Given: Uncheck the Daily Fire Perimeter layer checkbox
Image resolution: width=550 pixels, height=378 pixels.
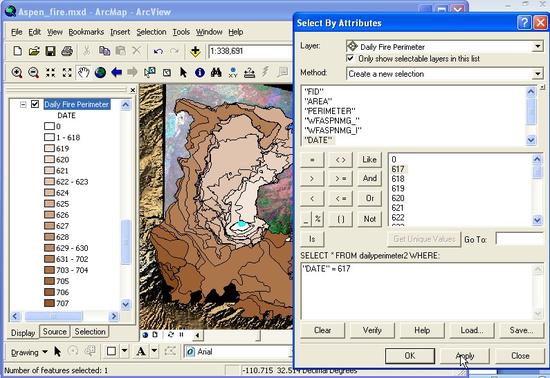Looking at the screenshot, I should point(35,104).
